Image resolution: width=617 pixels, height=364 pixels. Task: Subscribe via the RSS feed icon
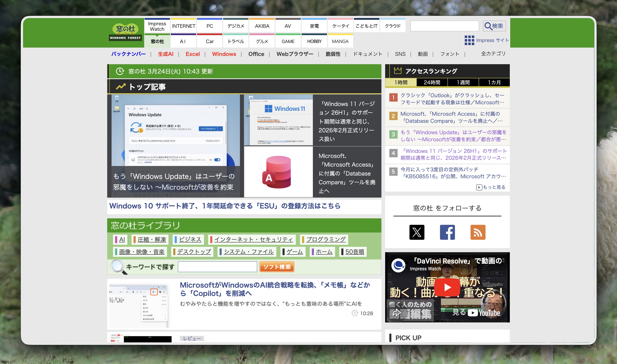478,232
